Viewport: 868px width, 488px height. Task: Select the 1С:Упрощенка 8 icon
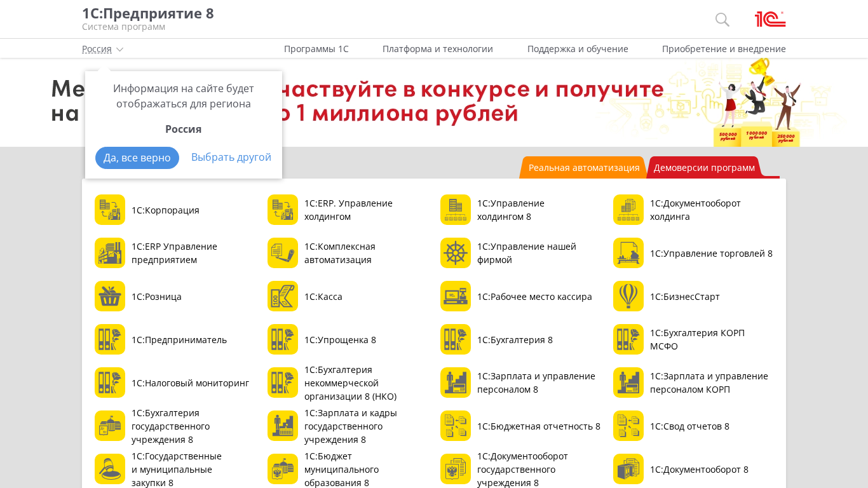click(x=283, y=339)
